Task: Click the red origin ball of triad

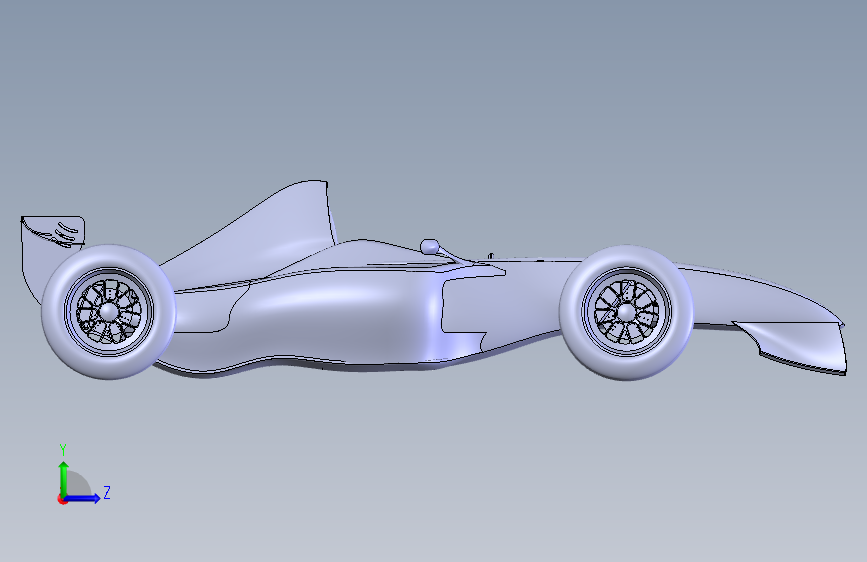Action: click(x=62, y=499)
